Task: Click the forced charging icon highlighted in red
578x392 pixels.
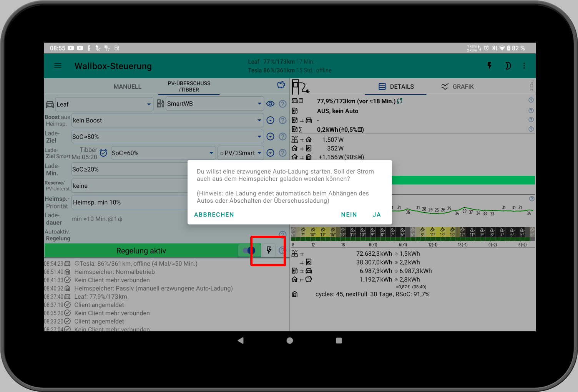Action: (268, 250)
